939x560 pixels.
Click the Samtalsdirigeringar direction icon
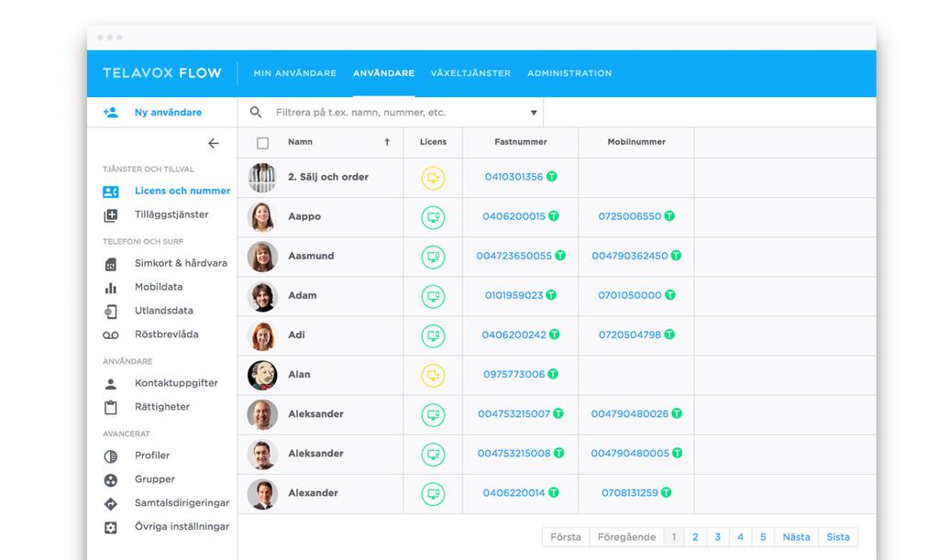point(111,504)
